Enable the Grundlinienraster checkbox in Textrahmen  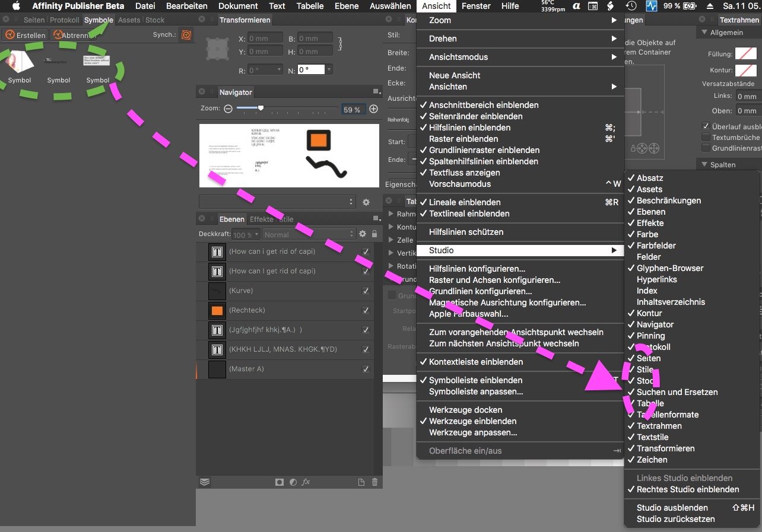[x=706, y=148]
